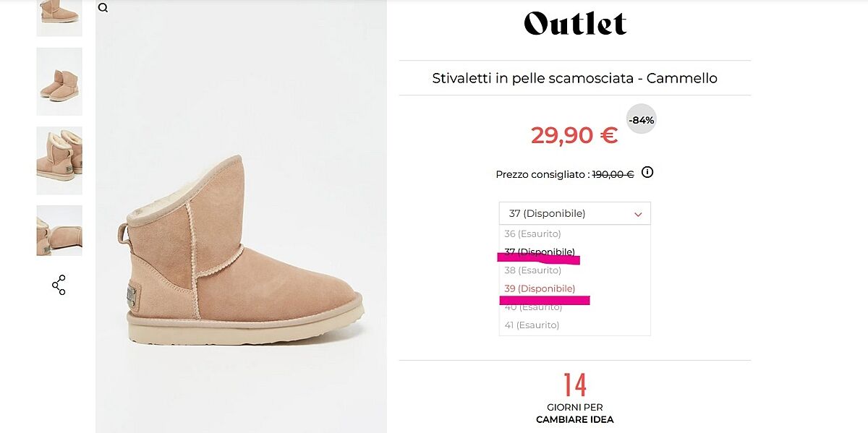Click the -84% discount badge
Viewport: 868px width, 433px height.
641,120
